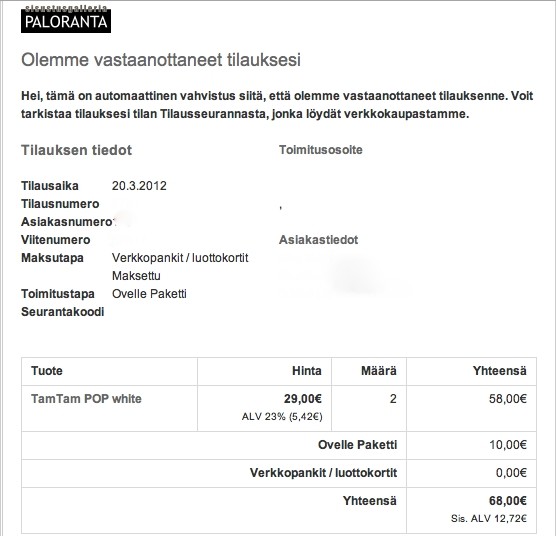Click the 29,00€ unit price

(x=303, y=399)
